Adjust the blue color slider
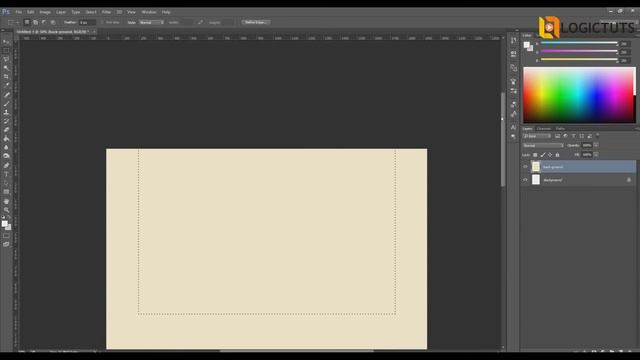640x360 pixels. pyautogui.click(x=579, y=60)
